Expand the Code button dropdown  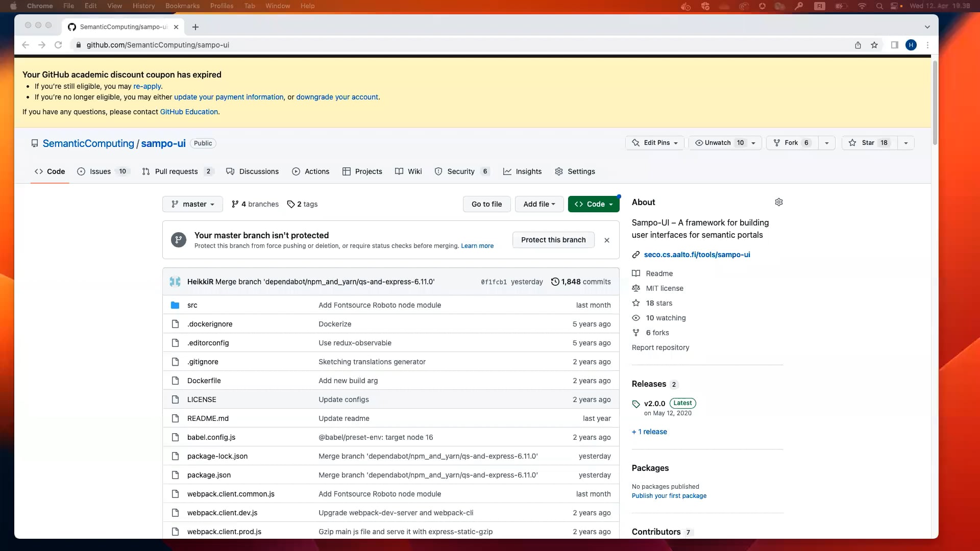[x=612, y=203]
